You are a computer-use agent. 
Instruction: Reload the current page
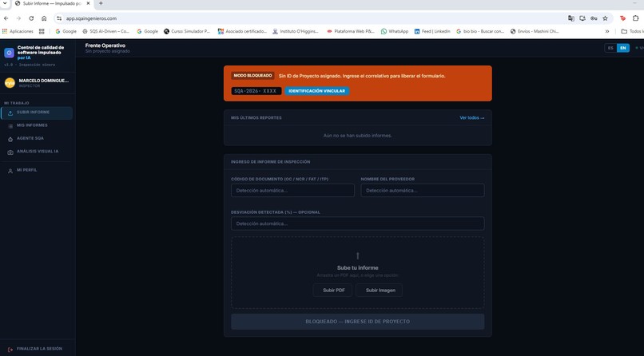pos(31,18)
